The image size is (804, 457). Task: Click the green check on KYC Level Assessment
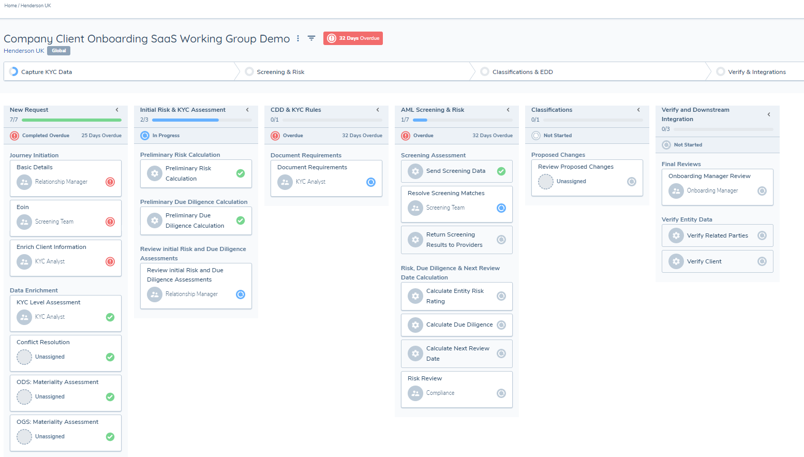pyautogui.click(x=110, y=317)
